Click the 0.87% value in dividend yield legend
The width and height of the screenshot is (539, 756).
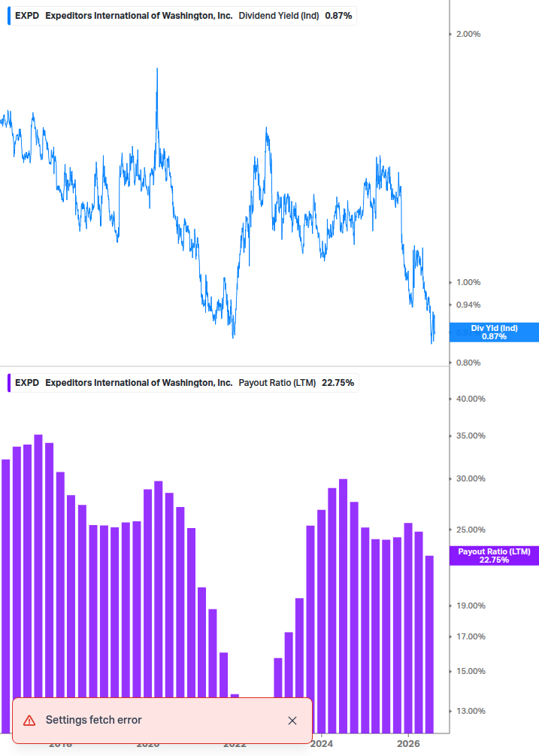click(x=338, y=16)
